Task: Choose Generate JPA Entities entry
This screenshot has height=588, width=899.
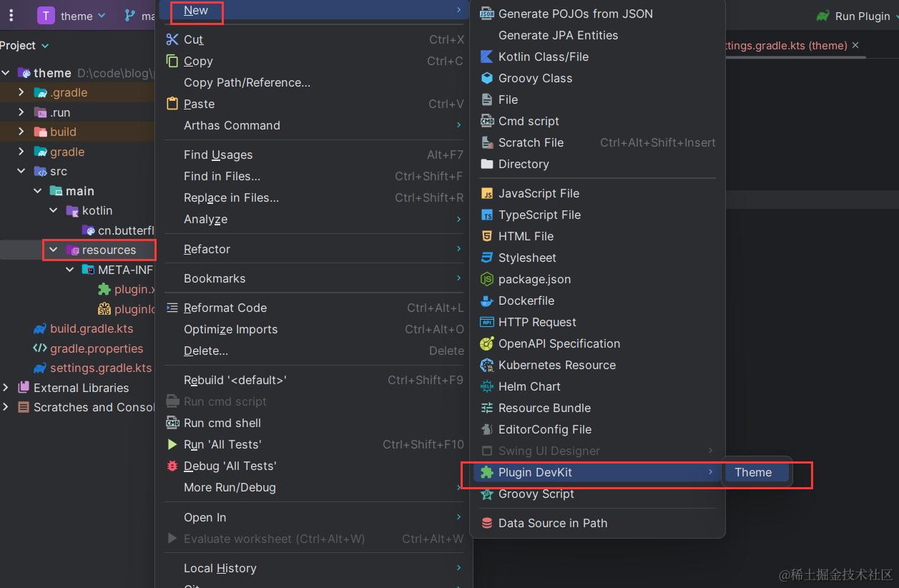Action: pos(597,35)
